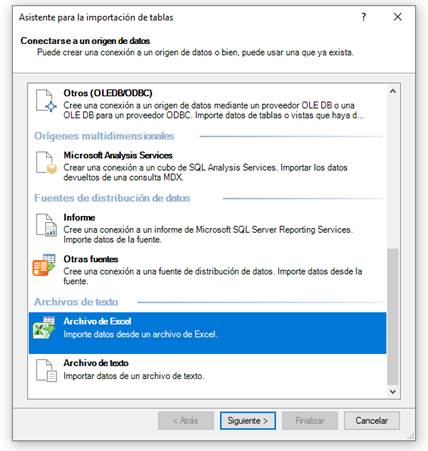Click the question mark help icon
This screenshot has height=451, width=428.
coord(364,17)
